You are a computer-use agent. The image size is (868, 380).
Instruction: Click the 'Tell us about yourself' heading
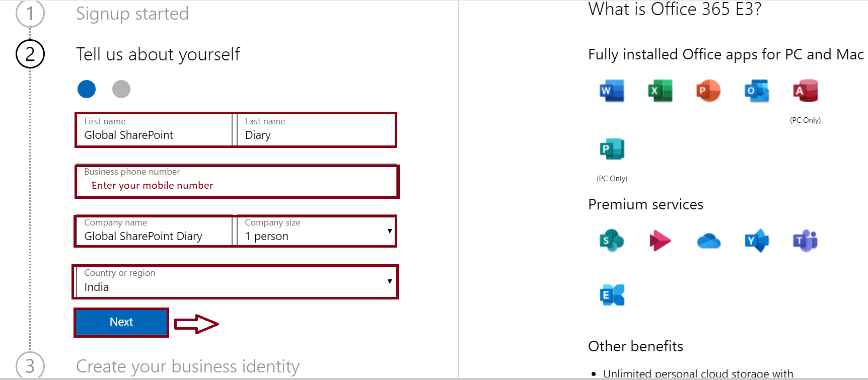click(158, 54)
